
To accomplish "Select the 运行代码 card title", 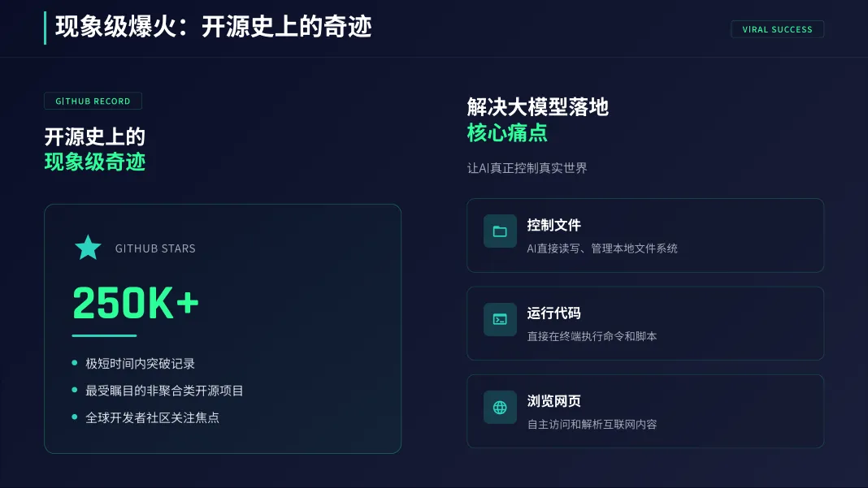I will coord(553,313).
